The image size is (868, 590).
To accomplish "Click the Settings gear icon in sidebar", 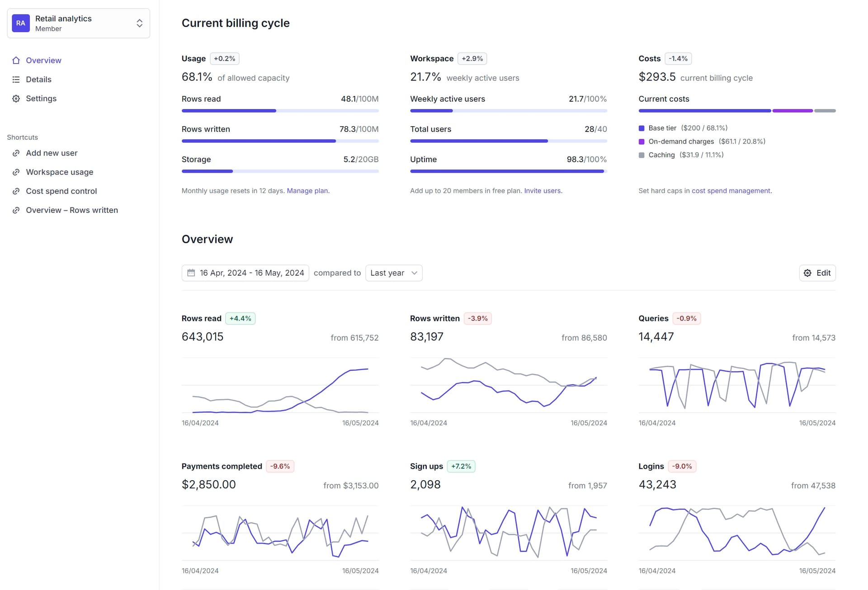I will 16,99.
